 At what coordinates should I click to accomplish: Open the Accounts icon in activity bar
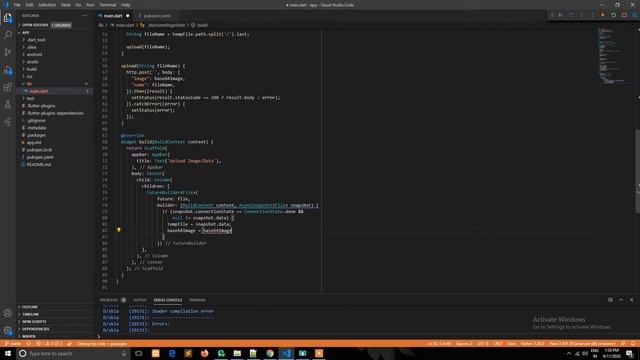tap(8, 313)
